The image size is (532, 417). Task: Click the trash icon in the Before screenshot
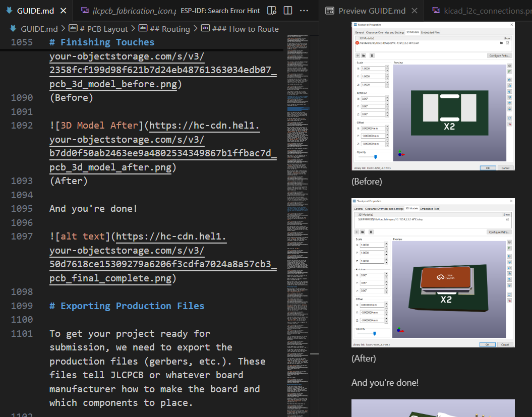372,55
